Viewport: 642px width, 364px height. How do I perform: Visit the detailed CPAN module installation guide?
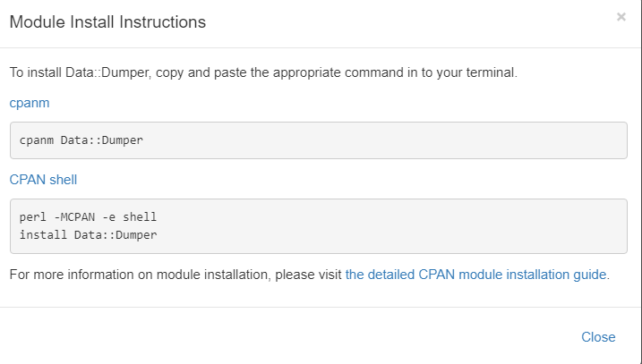[475, 275]
